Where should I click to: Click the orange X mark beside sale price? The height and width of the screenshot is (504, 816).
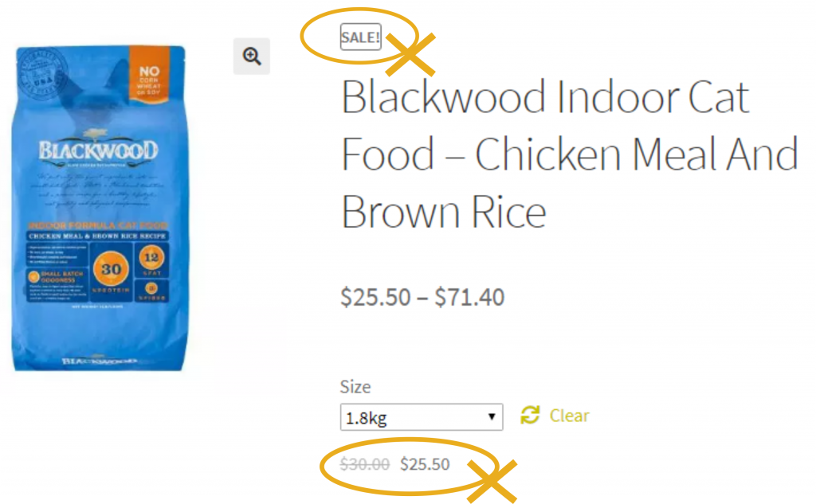click(x=492, y=481)
